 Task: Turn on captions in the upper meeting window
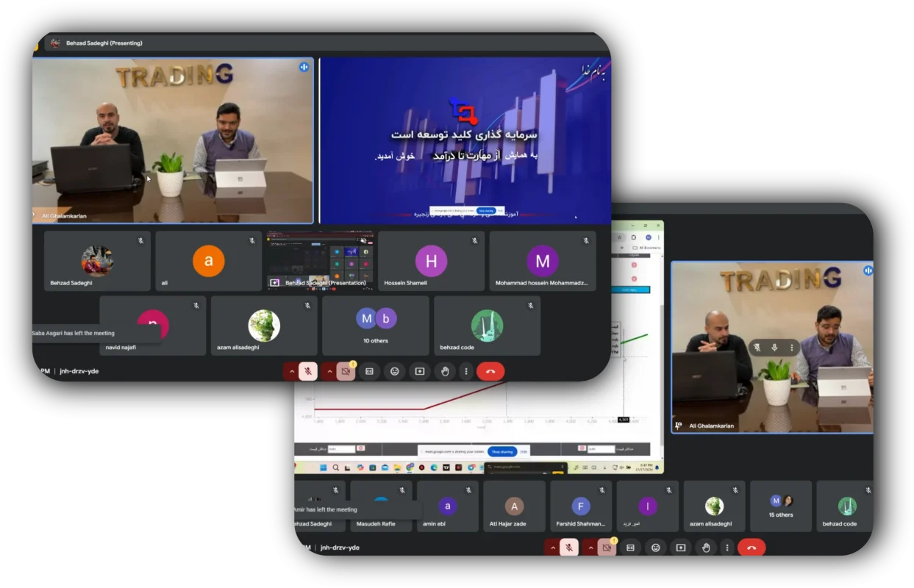click(x=369, y=371)
